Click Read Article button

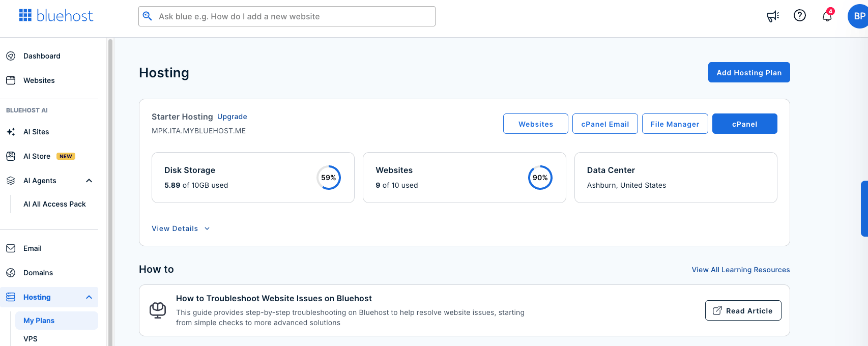tap(743, 310)
